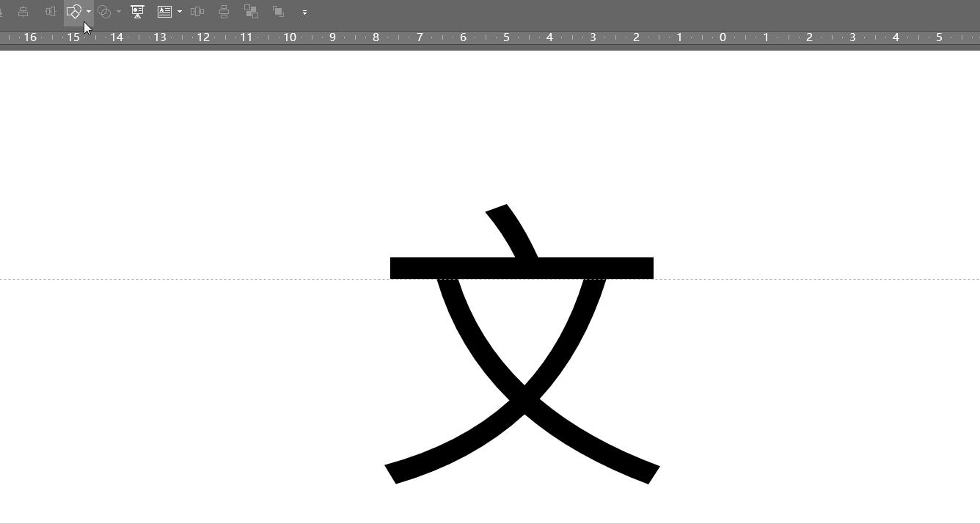Click the zero mark on the horizontal ruler

[x=722, y=37]
